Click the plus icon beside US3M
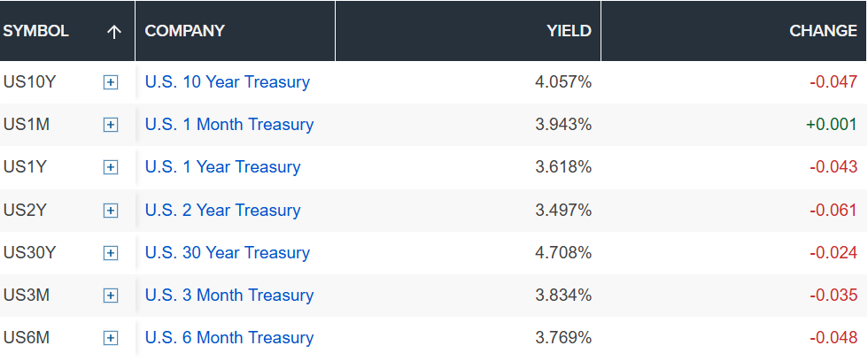 pos(111,296)
